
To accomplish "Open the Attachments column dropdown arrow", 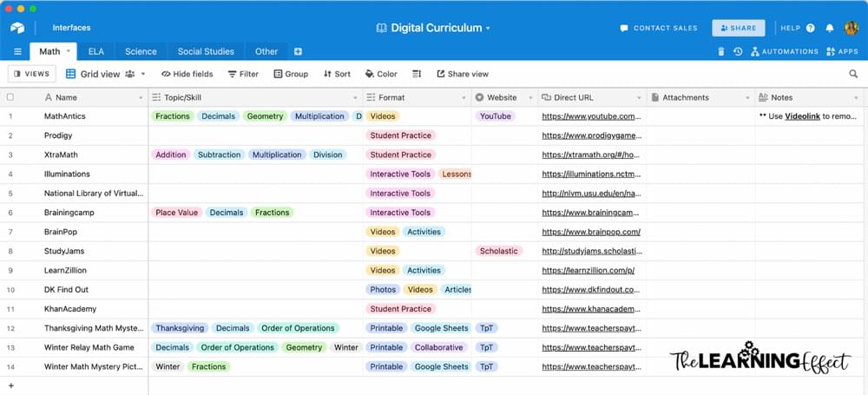I will click(746, 97).
